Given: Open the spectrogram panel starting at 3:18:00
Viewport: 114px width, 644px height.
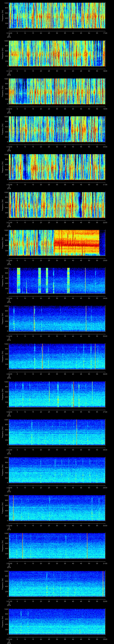Looking at the screenshot, I should tap(57, 91).
